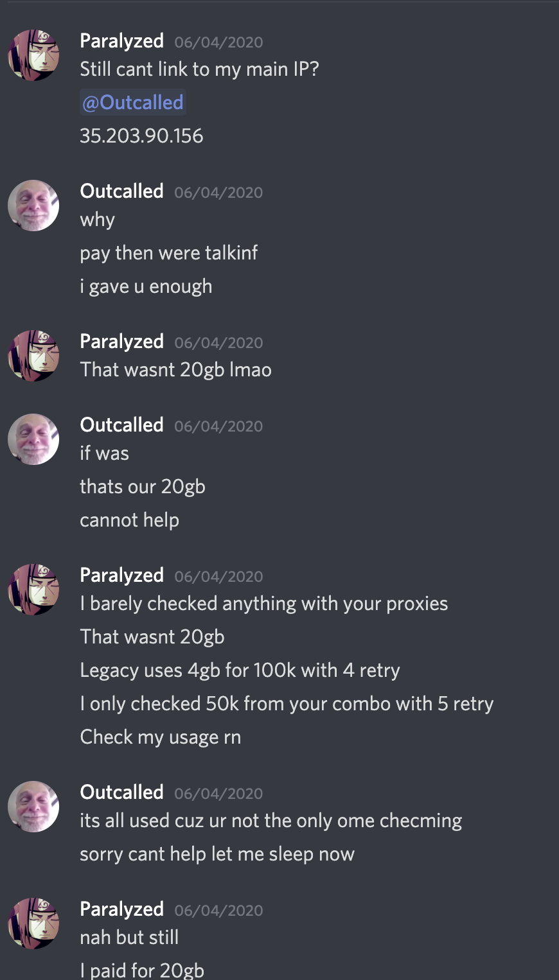The image size is (559, 980).
Task: Click Paralyzed's avatar beside 'nah but still'
Action: (33, 923)
